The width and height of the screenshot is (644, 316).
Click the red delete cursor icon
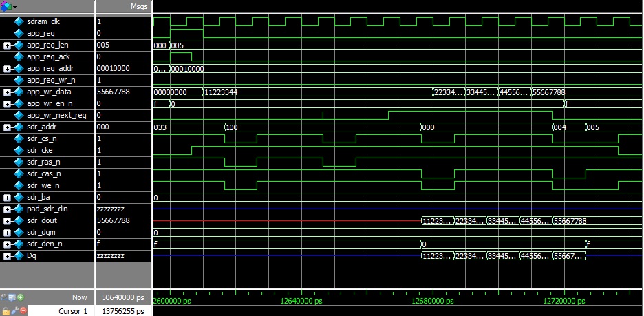[22, 311]
